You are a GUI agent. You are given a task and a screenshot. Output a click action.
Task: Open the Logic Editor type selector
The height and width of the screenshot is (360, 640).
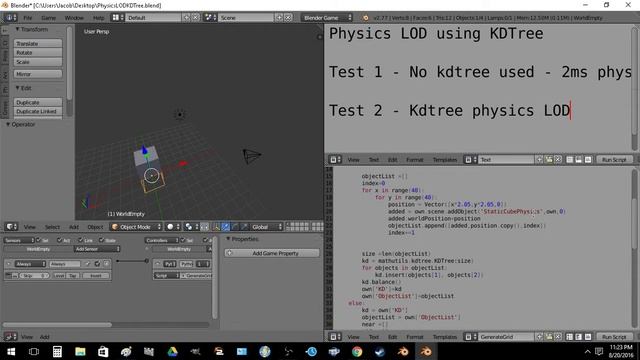coord(10,337)
